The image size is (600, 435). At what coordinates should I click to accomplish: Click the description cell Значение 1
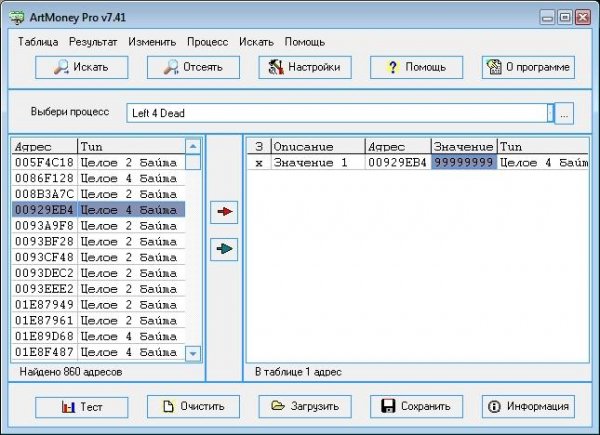coord(318,163)
